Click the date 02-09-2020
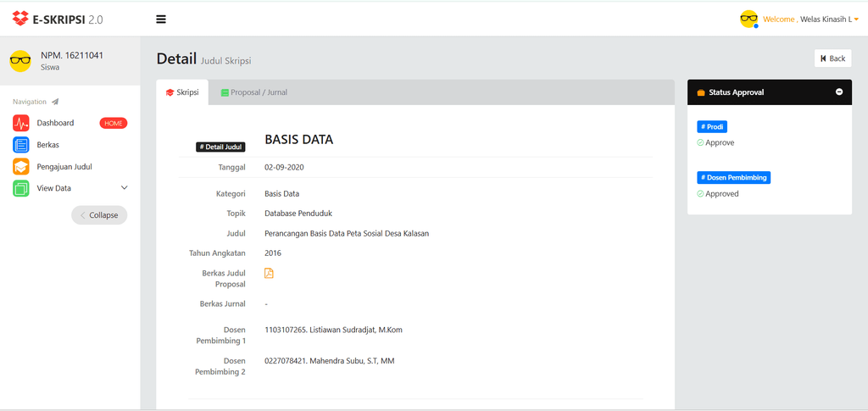 click(284, 167)
